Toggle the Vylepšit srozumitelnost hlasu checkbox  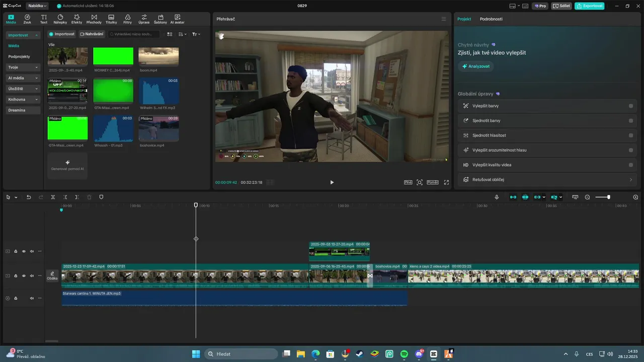click(x=631, y=150)
